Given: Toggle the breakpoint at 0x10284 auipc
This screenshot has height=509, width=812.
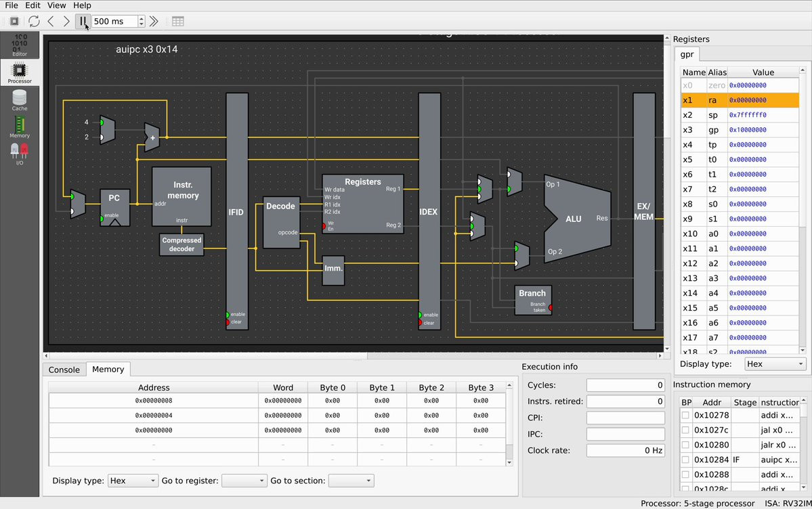Looking at the screenshot, I should tap(686, 460).
